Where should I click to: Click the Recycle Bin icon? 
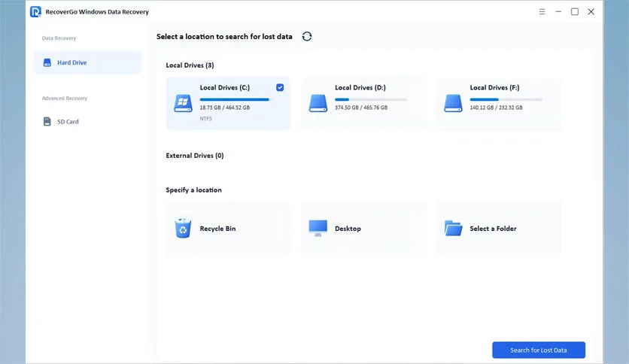tap(183, 228)
